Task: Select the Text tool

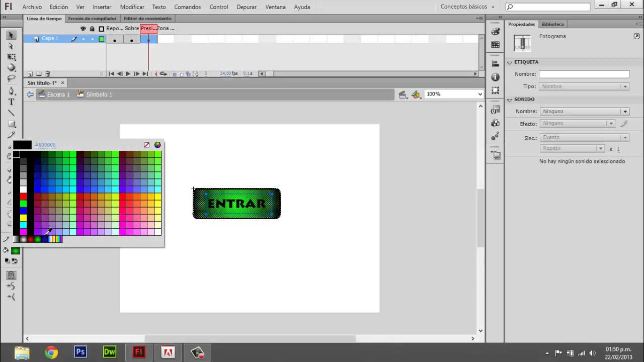Action: pyautogui.click(x=12, y=102)
